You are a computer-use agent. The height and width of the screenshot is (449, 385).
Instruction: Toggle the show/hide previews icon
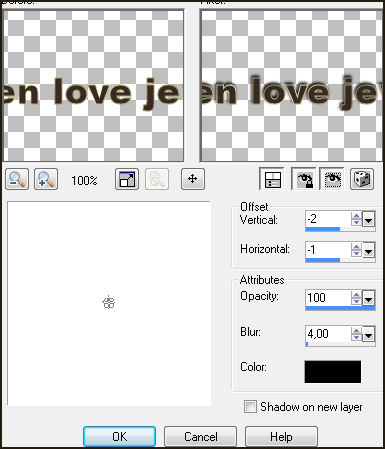click(272, 179)
